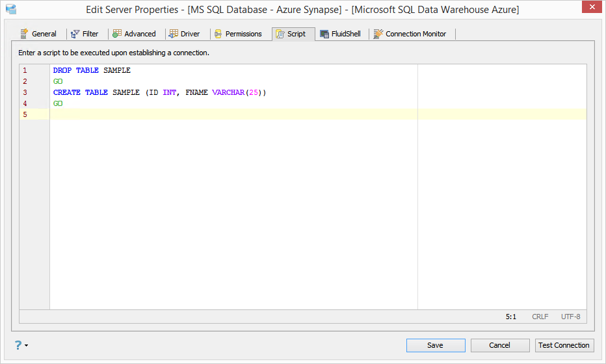The image size is (606, 364).
Task: Close the Edit Server Properties window
Action: 592,7
